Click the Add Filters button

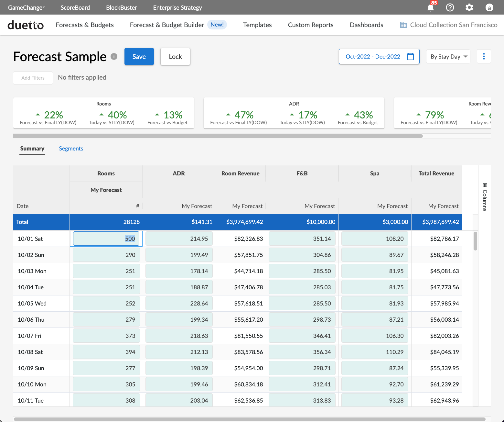(33, 78)
